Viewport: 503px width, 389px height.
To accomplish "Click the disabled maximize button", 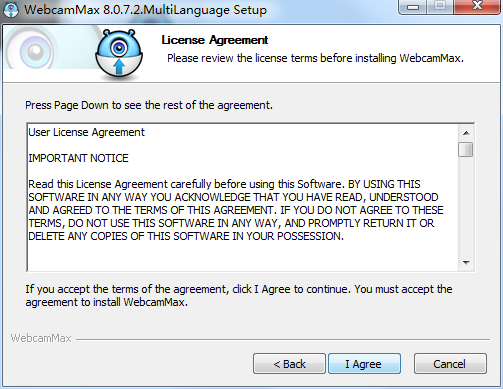I will 440,6.
